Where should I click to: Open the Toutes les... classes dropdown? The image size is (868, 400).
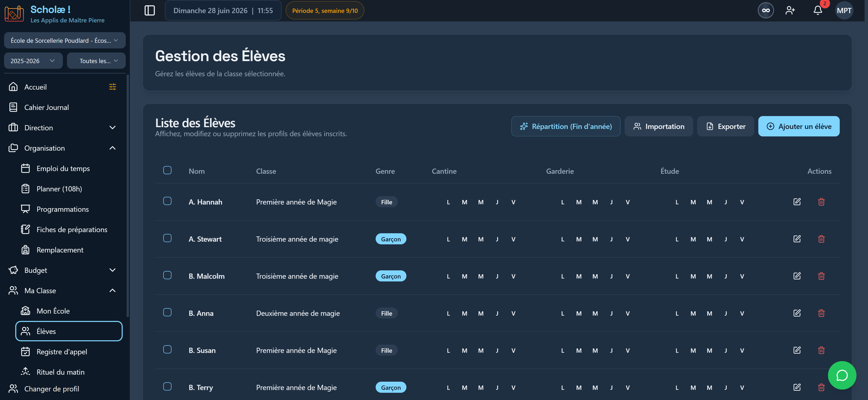coord(96,61)
